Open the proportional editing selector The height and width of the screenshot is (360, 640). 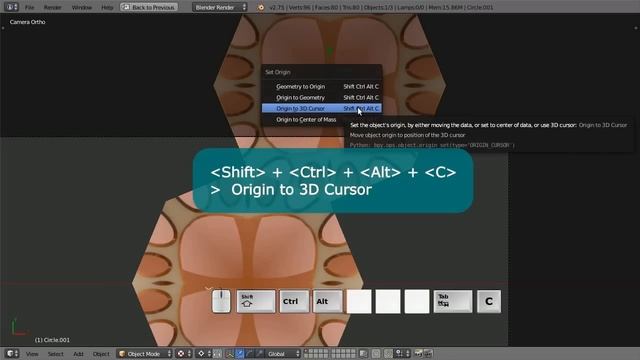pyautogui.click(x=376, y=354)
